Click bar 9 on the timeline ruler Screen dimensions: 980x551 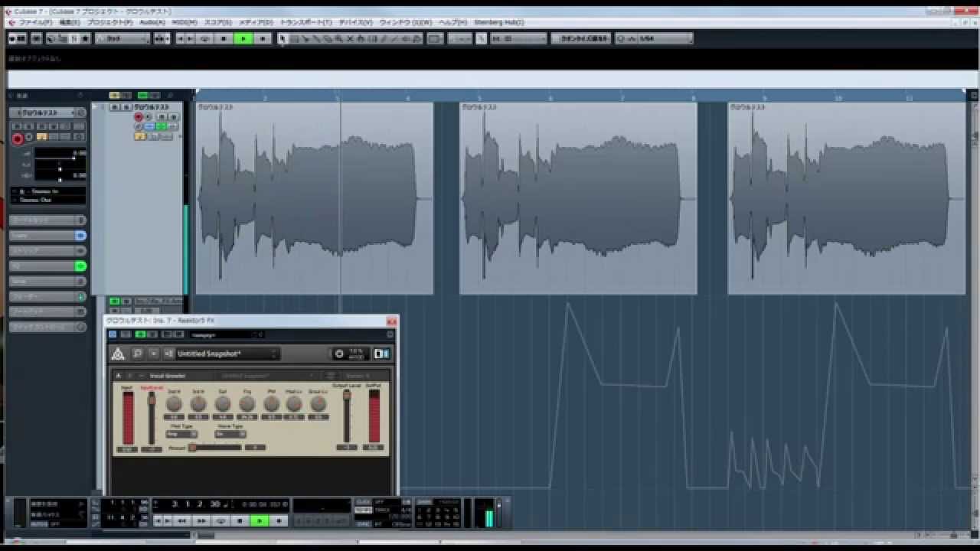pos(763,97)
